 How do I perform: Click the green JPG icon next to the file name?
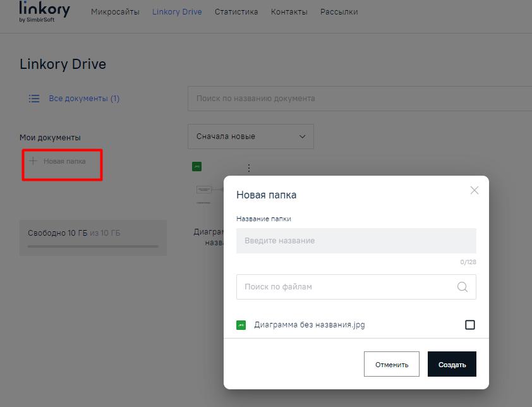242,324
